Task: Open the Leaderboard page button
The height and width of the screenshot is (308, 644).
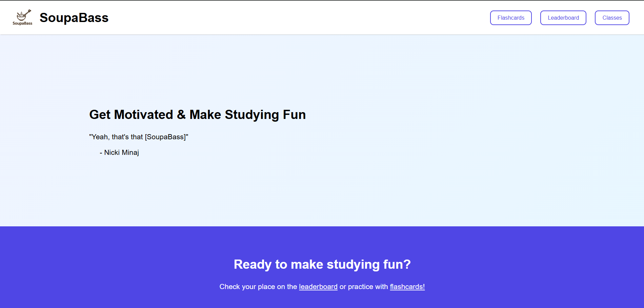Action: click(x=563, y=18)
